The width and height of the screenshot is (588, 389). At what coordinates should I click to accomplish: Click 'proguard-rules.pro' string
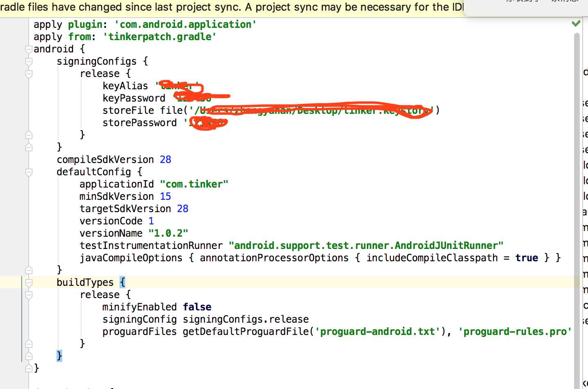(515, 332)
